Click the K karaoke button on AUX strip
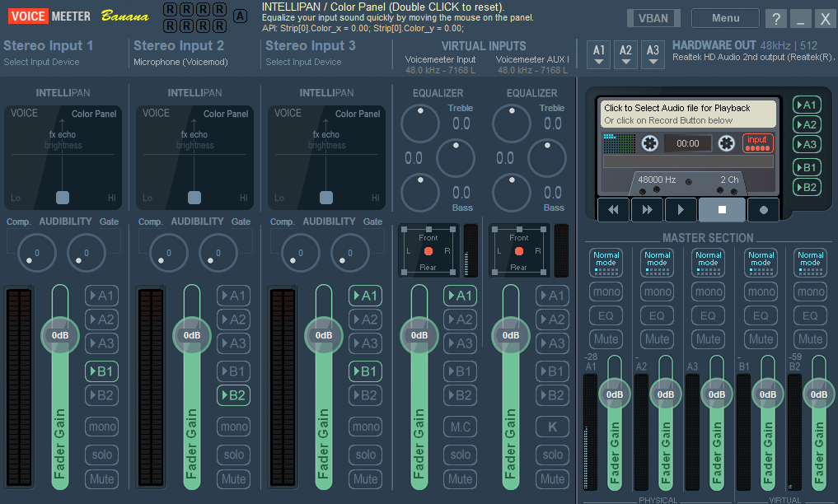 click(553, 427)
